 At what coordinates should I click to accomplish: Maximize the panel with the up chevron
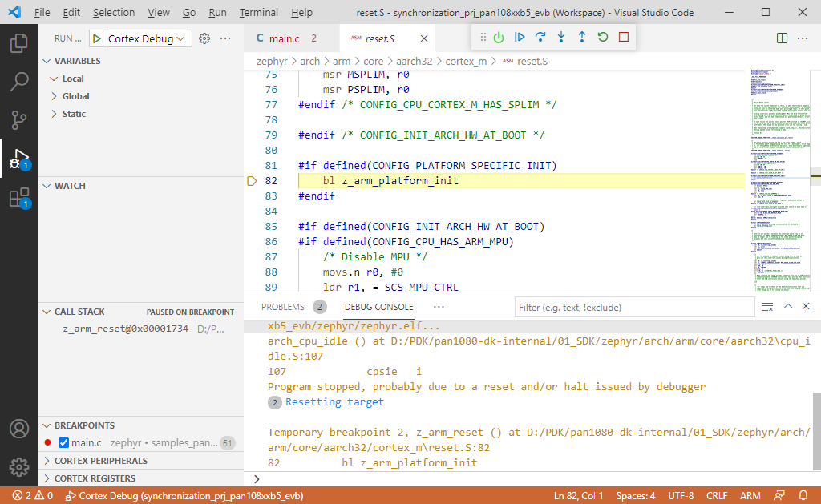click(x=788, y=306)
